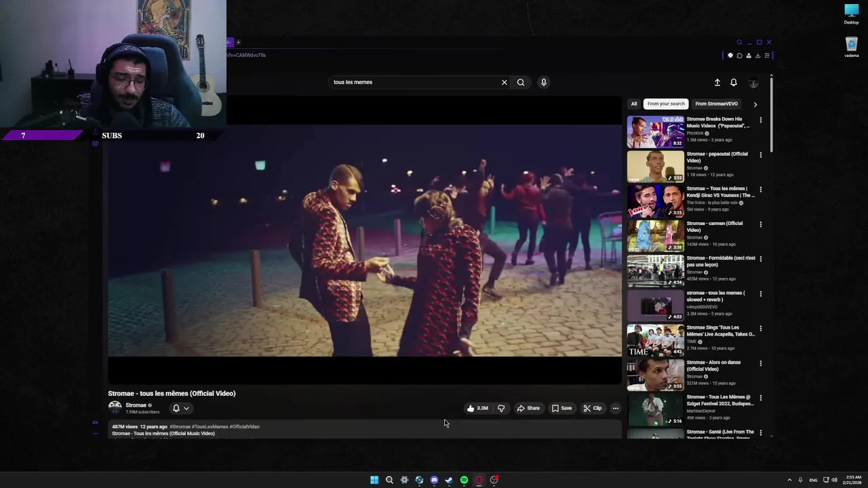Open browser extensions puzzle icon

coord(740,56)
